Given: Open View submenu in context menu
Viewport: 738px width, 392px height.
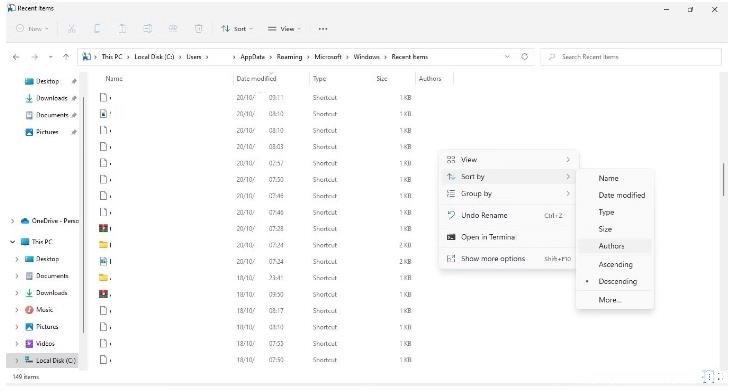Looking at the screenshot, I should (x=508, y=160).
